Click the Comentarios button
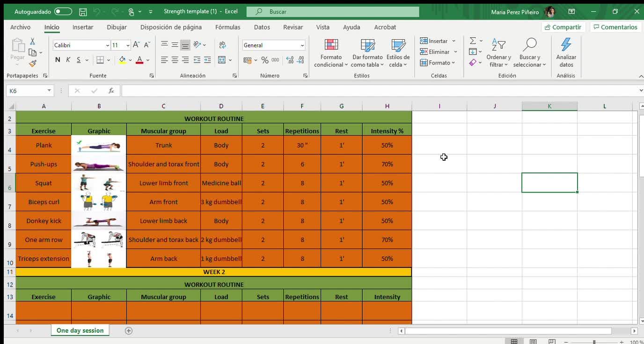The image size is (644, 344). click(x=615, y=27)
